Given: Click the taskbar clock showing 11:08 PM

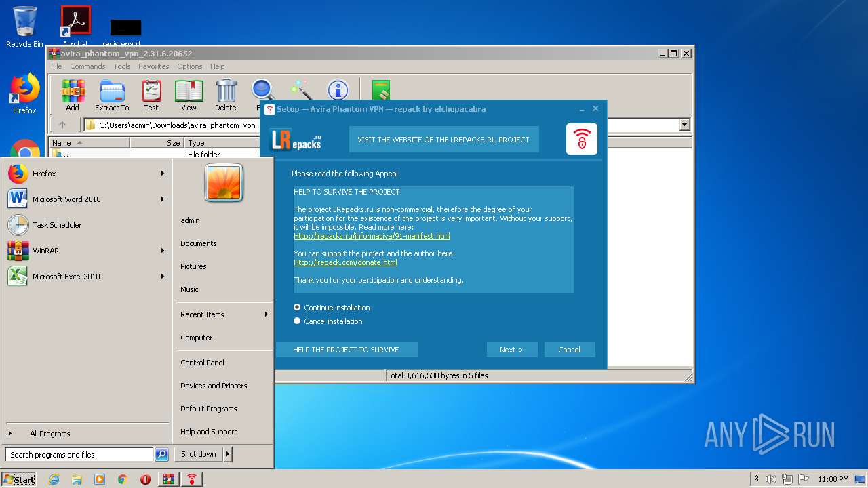Looking at the screenshot, I should point(833,479).
